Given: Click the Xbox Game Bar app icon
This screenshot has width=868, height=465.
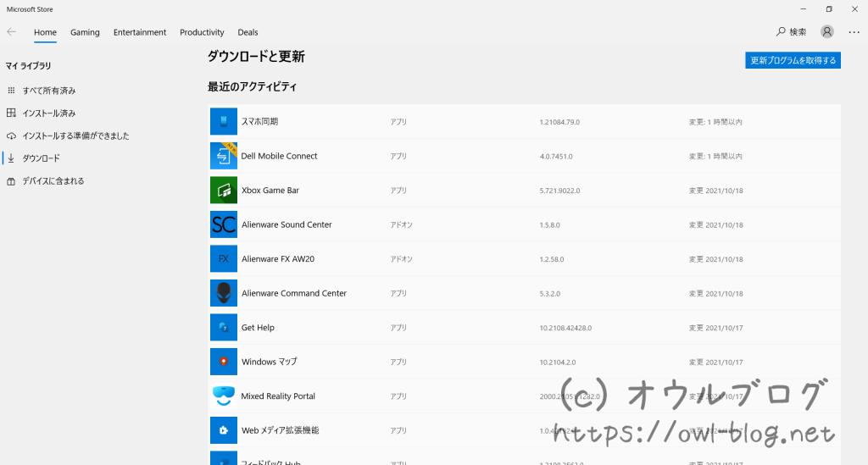Looking at the screenshot, I should pyautogui.click(x=224, y=191).
